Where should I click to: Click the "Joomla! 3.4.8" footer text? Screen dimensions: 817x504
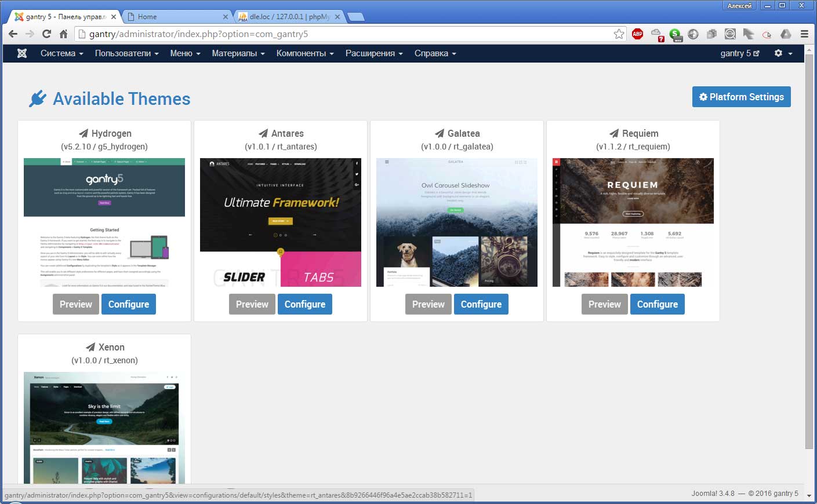pos(713,494)
